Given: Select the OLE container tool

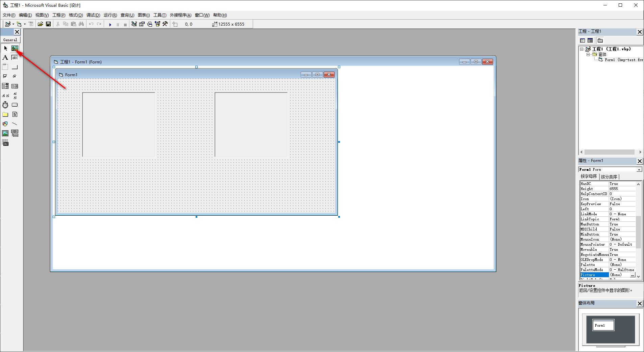Looking at the screenshot, I should (x=5, y=143).
